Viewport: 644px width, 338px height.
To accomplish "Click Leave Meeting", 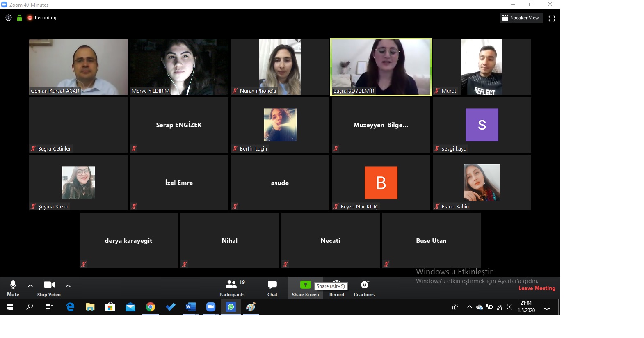I will 537,288.
